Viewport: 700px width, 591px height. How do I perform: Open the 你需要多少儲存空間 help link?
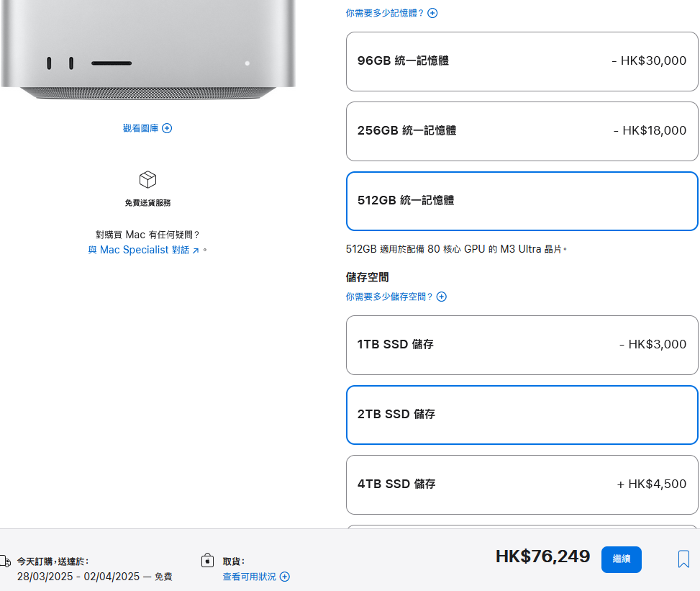(x=396, y=297)
